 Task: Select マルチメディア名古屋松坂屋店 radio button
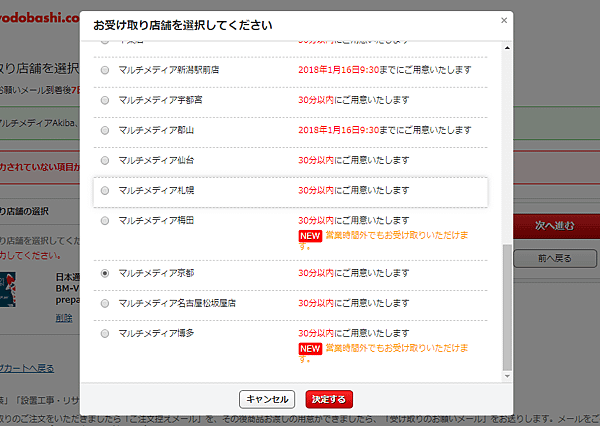click(x=105, y=304)
